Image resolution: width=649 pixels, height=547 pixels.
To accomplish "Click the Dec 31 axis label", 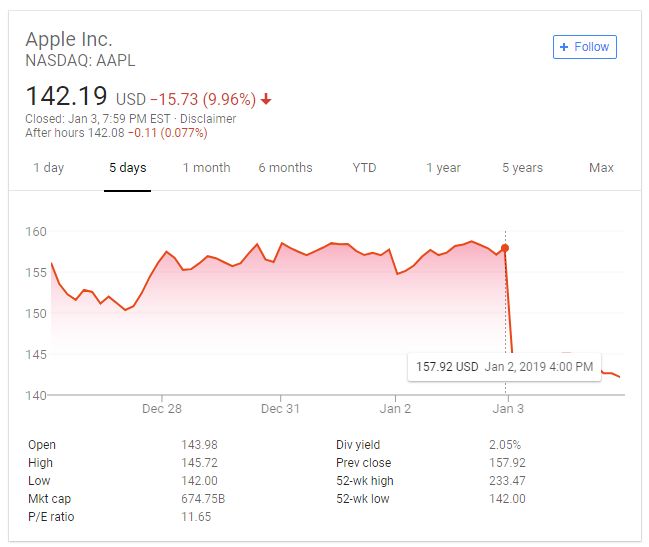I will click(x=280, y=408).
